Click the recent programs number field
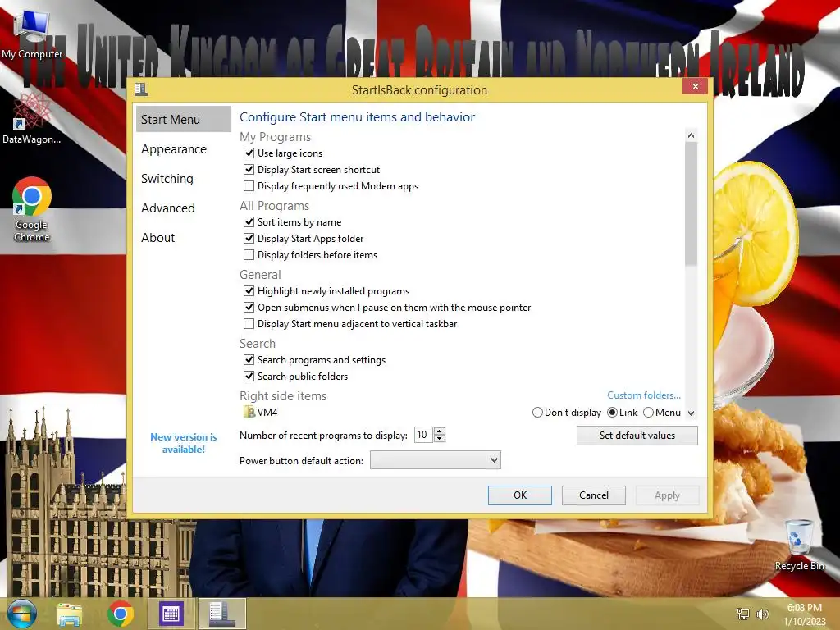 pyautogui.click(x=423, y=435)
